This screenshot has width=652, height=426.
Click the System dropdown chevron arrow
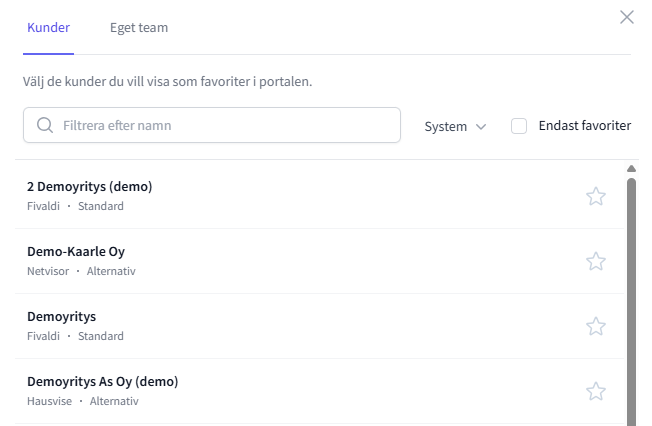pyautogui.click(x=481, y=127)
